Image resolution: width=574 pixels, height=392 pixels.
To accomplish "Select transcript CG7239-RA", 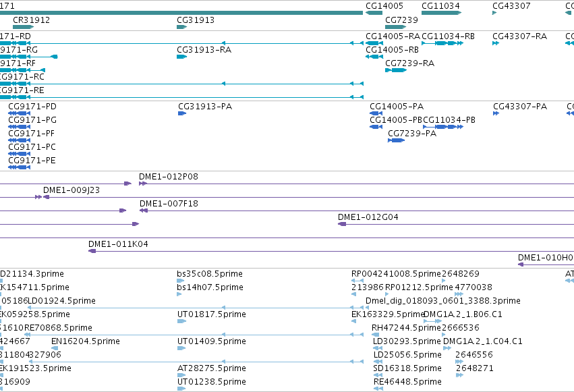I will [410, 63].
